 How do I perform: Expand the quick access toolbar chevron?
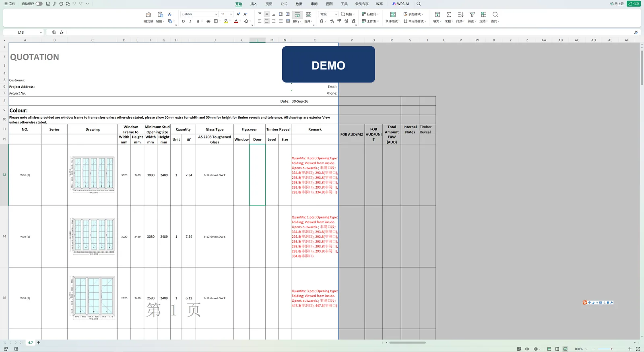tap(87, 4)
